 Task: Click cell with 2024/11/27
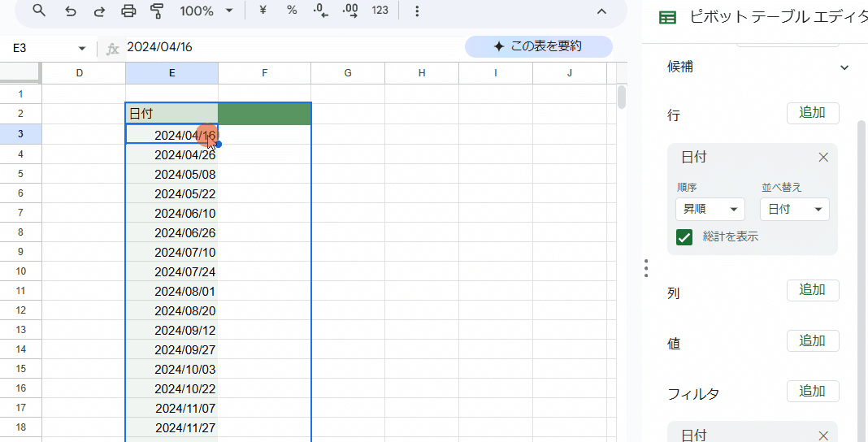click(172, 427)
